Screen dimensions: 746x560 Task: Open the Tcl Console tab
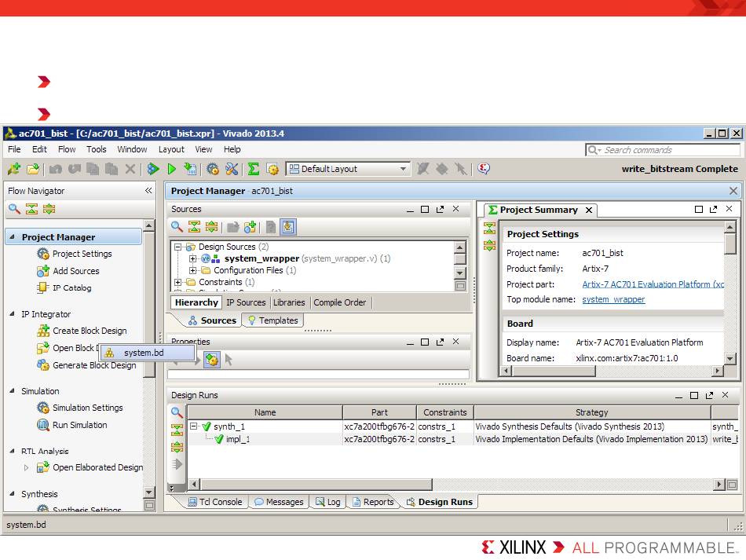[x=215, y=502]
